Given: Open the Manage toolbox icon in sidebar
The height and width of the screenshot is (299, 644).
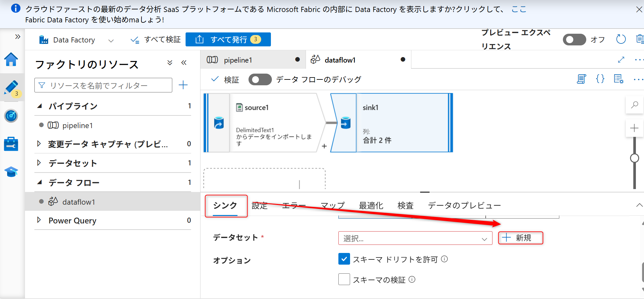Looking at the screenshot, I should [x=11, y=144].
